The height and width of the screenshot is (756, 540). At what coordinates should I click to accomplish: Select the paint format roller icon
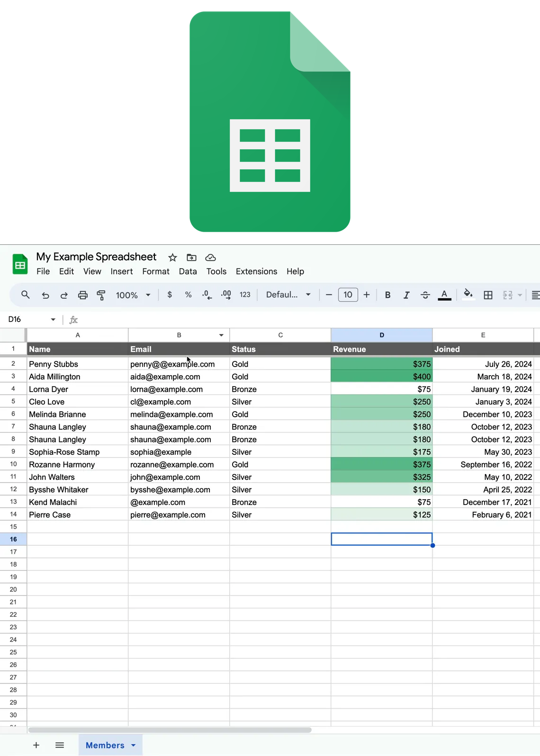[101, 295]
